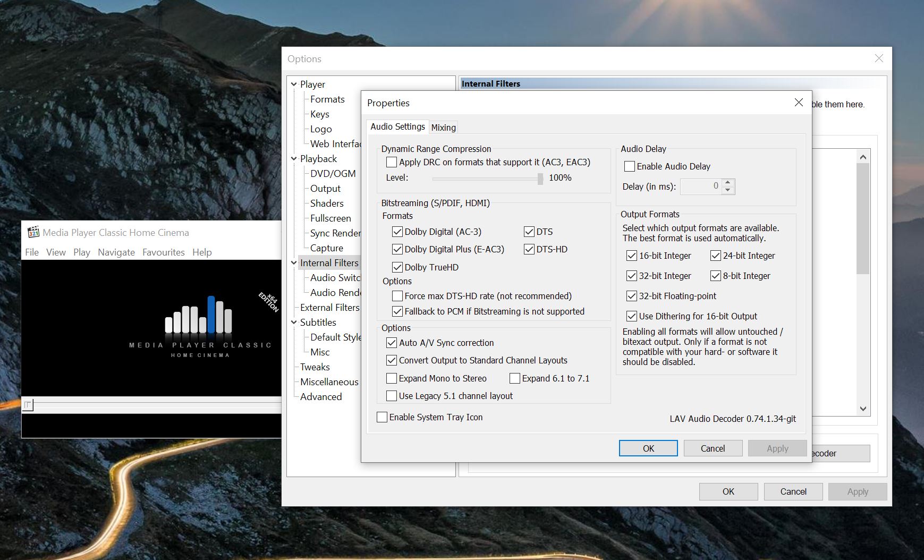The width and height of the screenshot is (924, 560).
Task: Select Advanced in the Options tree
Action: [x=321, y=396]
